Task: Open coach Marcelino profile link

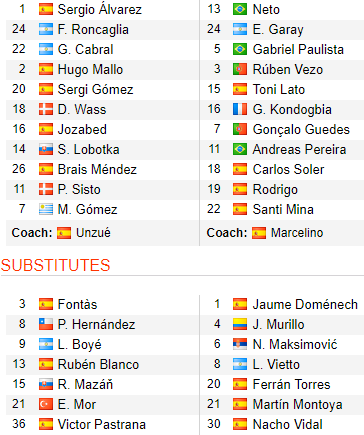Action: click(297, 233)
